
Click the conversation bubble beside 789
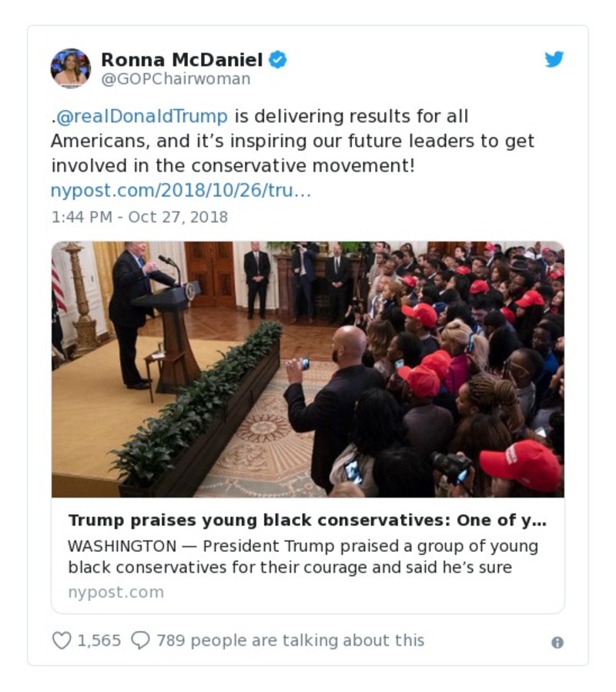tap(142, 639)
